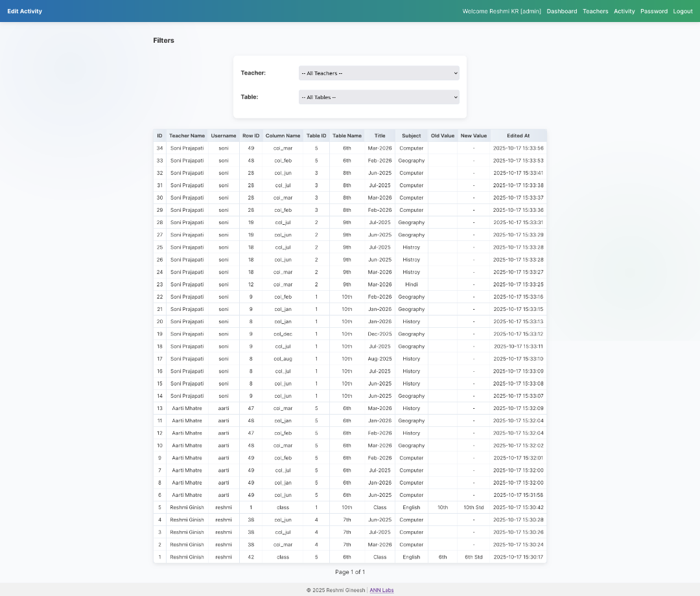Viewport: 700px width, 596px height.
Task: Open the Dashboard navigation link
Action: [561, 11]
